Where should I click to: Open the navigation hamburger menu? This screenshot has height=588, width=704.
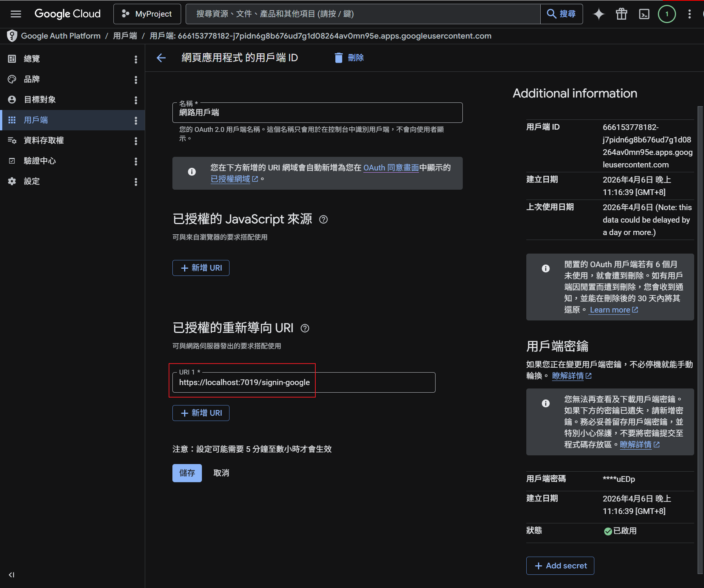[16, 14]
